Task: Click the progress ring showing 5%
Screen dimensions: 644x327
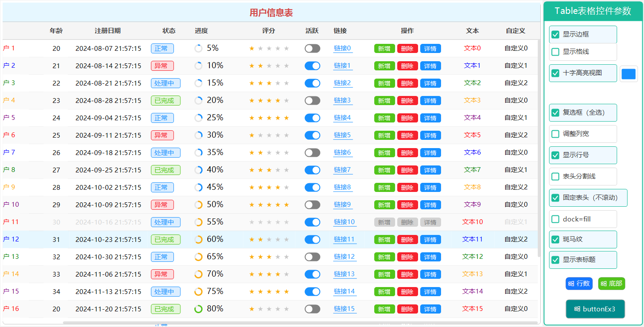Action: point(198,48)
